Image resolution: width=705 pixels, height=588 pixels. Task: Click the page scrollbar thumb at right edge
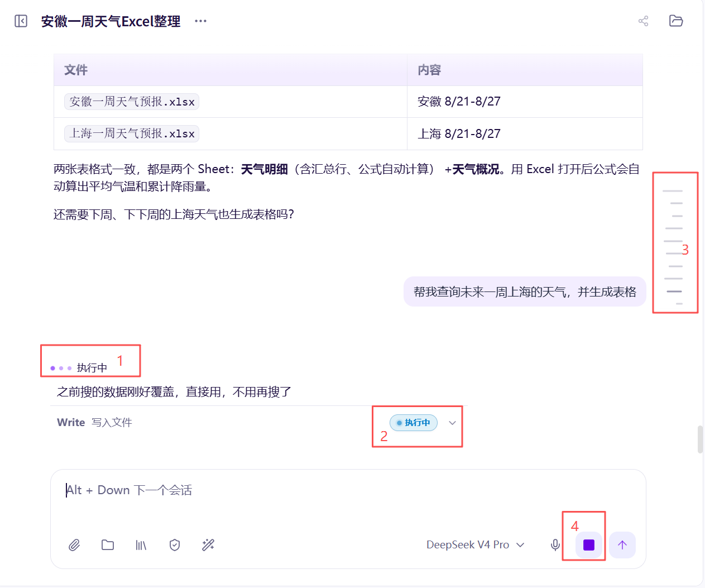pyautogui.click(x=700, y=439)
